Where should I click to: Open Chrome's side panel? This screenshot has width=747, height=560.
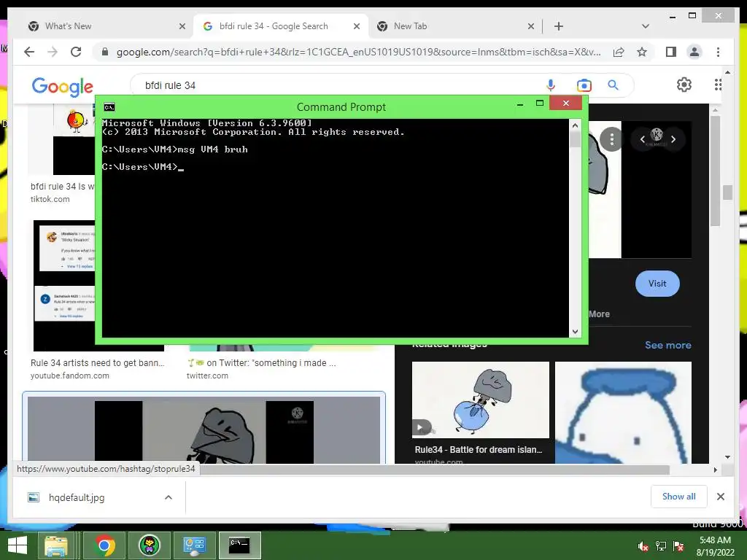[671, 52]
